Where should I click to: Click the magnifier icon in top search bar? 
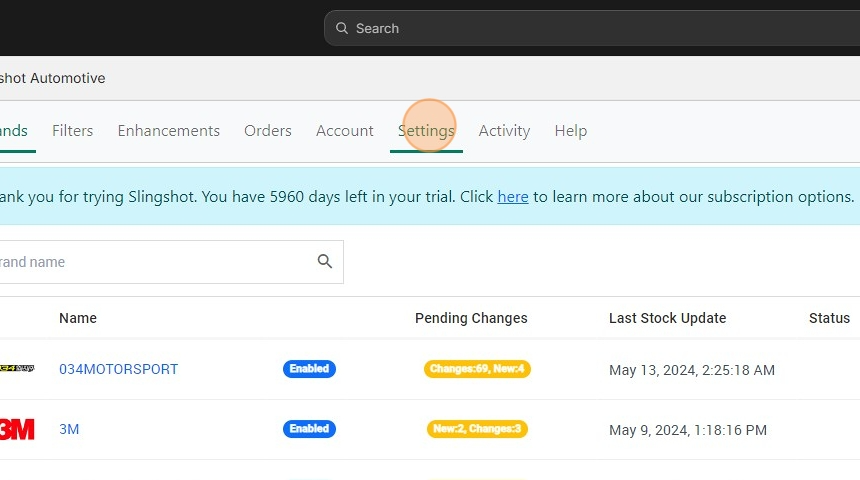342,28
